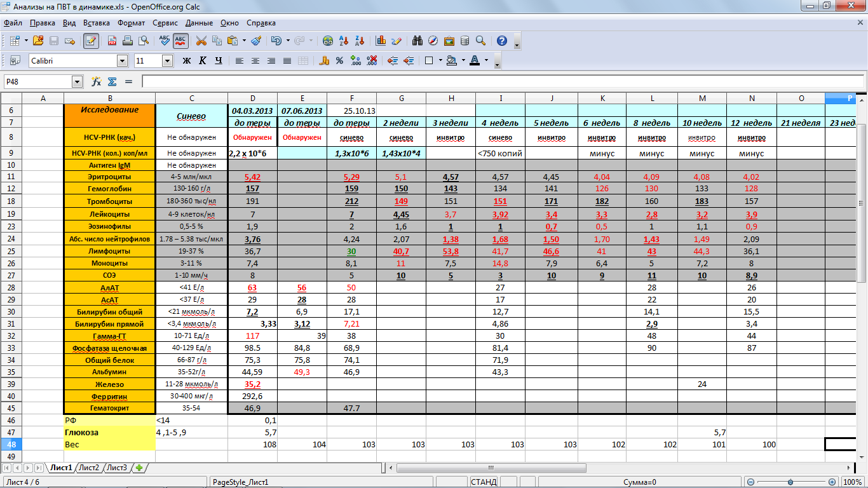Viewport: 868px width, 488px height.
Task: Open the Data Sources icon
Action: click(x=465, y=41)
